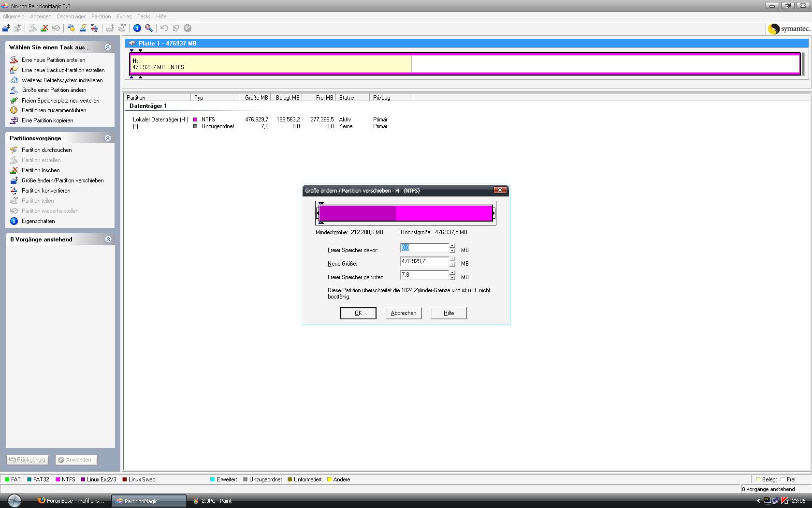Open Windows Start orb on taskbar
This screenshot has width=812, height=508.
[14, 500]
